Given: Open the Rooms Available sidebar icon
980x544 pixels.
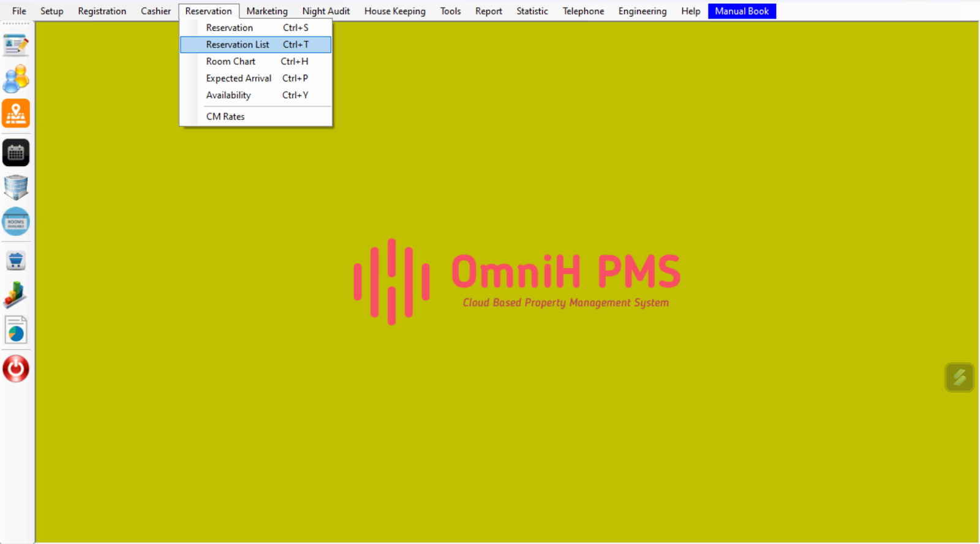Looking at the screenshot, I should pos(16,222).
